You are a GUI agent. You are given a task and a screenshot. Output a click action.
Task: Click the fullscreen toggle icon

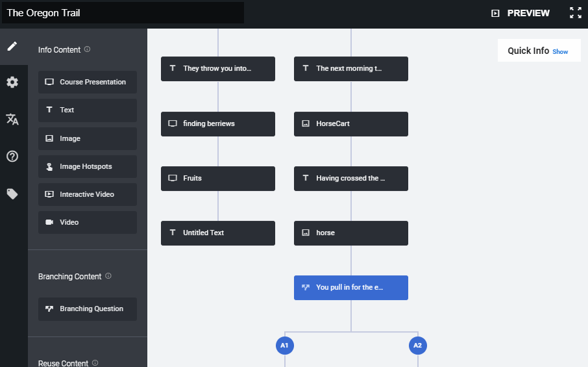pos(576,13)
